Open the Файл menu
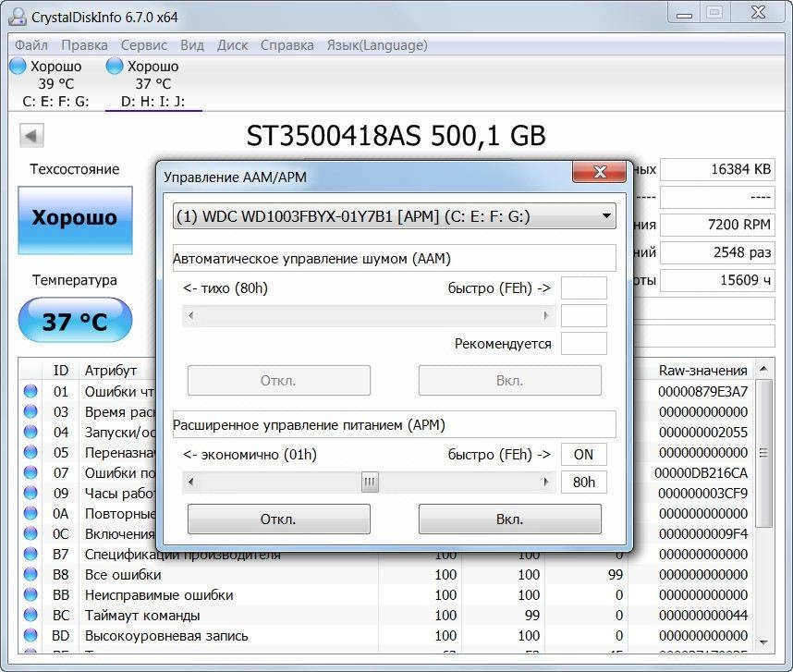 coord(30,45)
